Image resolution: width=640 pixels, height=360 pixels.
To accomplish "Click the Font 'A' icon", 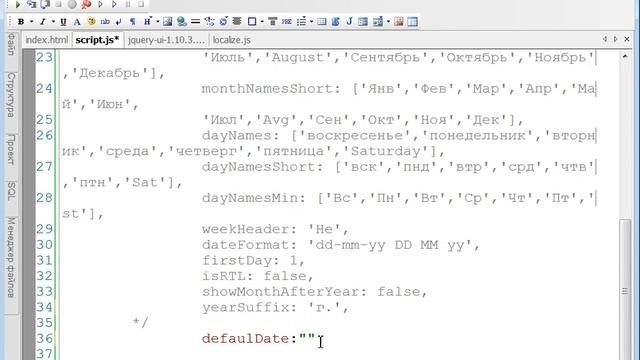I will [x=77, y=22].
